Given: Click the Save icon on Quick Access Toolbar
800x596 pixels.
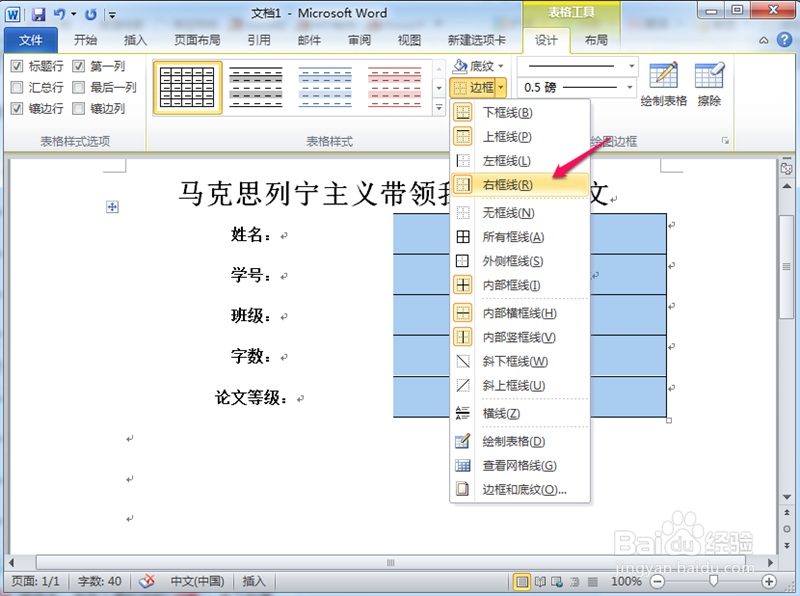Looking at the screenshot, I should click(38, 13).
